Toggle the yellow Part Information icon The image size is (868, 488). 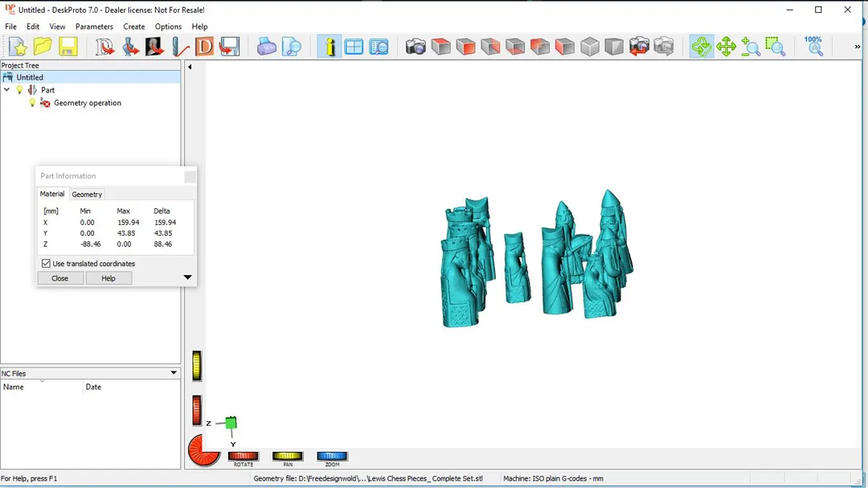point(330,47)
